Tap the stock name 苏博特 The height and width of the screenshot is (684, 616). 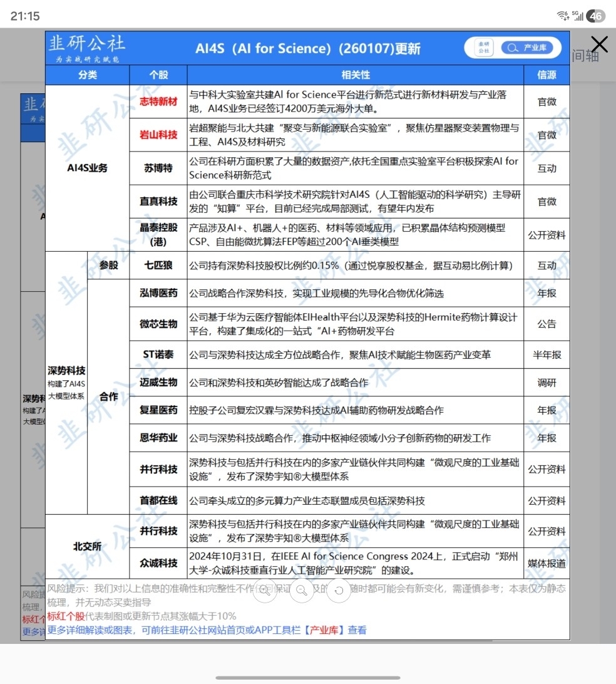[158, 168]
